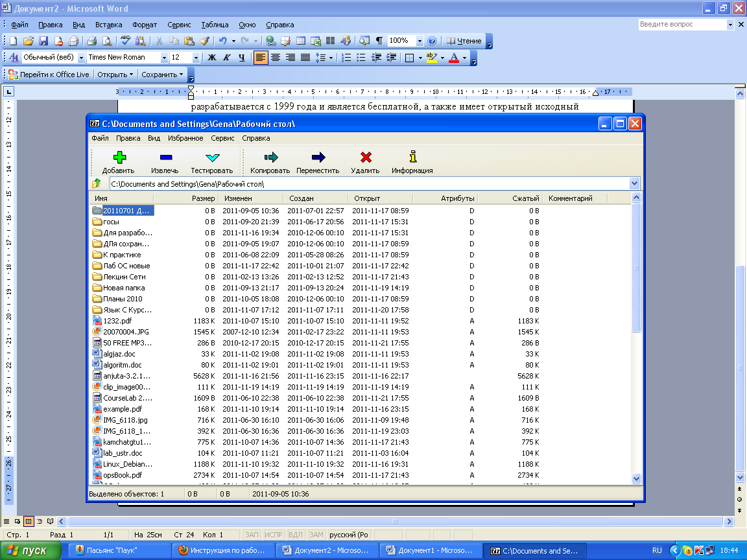Screen dimensions: 747x560
Task: Click the Decrease Indent icon
Action: pos(376,58)
